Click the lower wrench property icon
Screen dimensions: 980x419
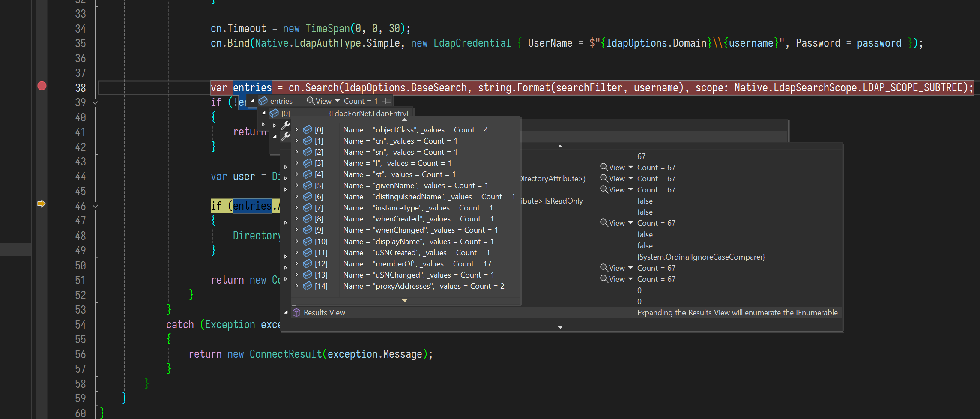[285, 137]
